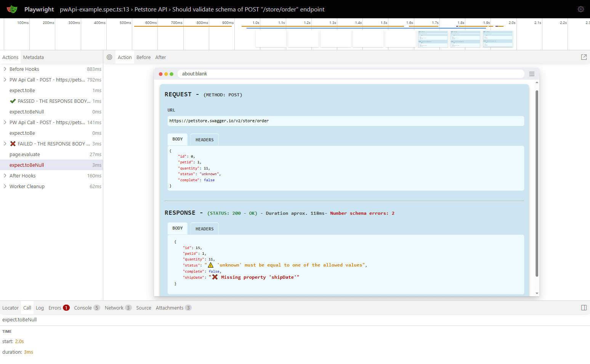This screenshot has width=590, height=364.
Task: Click the film strip thumbnail near 1.8s
Action: (465, 39)
